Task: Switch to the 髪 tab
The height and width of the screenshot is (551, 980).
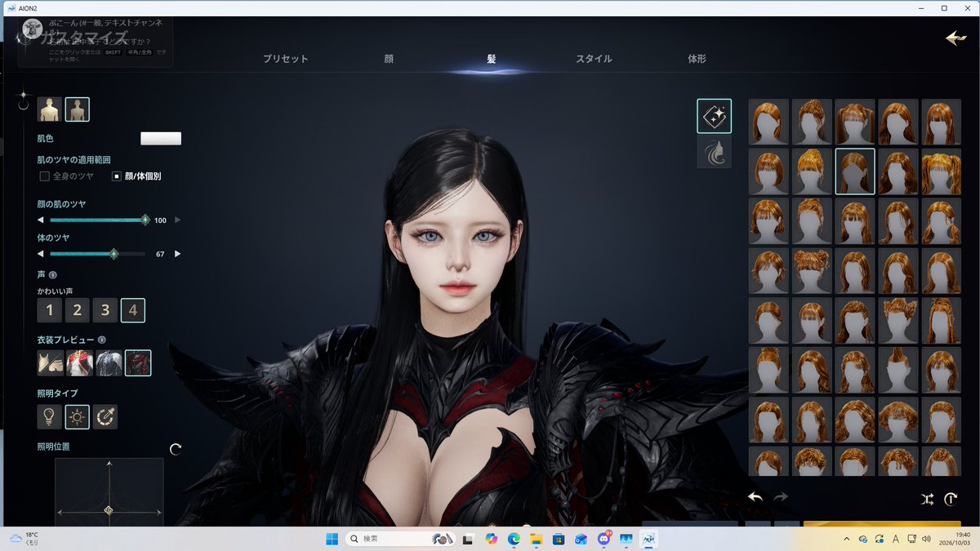Action: point(491,60)
